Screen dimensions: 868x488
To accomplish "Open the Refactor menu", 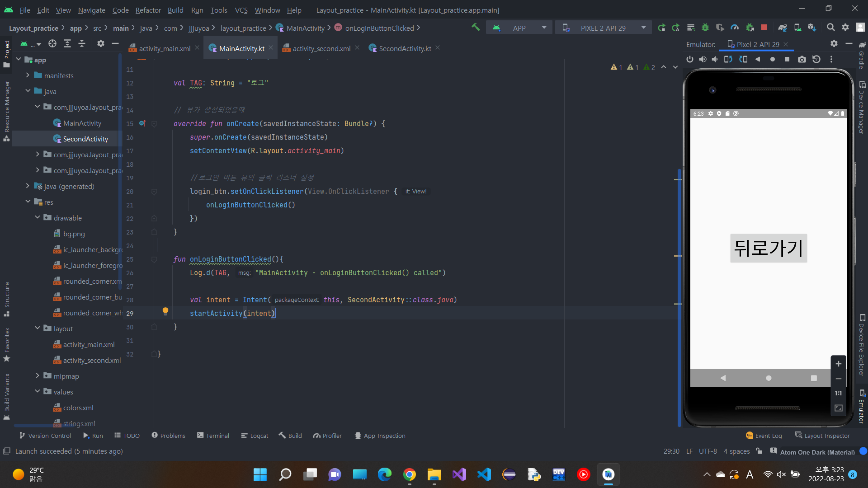I will [x=148, y=10].
